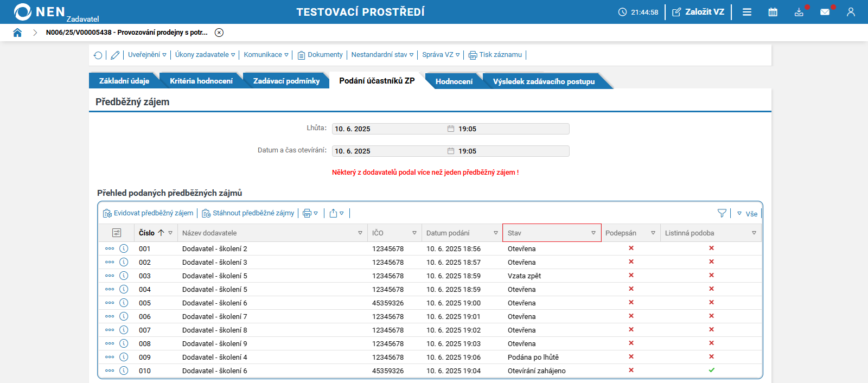Switch to the Základní údaje tab
This screenshot has height=383, width=868.
pos(124,81)
